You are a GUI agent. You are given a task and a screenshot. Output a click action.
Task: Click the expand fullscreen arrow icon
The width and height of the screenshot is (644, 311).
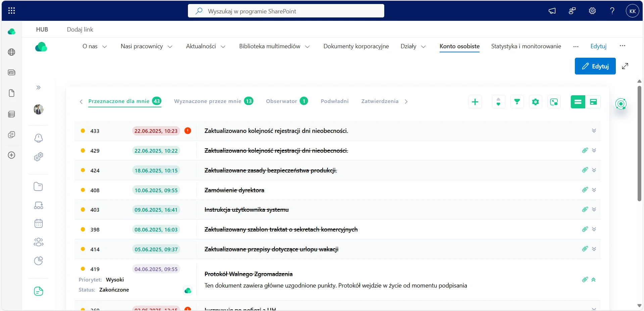click(625, 66)
